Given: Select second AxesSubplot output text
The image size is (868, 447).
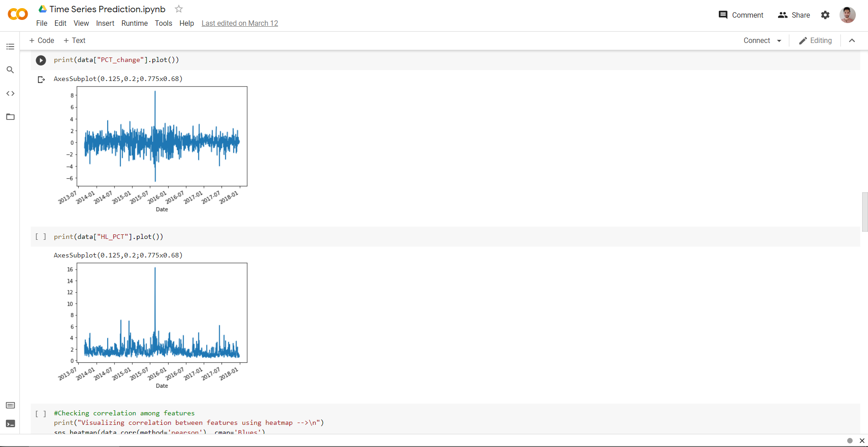Looking at the screenshot, I should [x=118, y=255].
